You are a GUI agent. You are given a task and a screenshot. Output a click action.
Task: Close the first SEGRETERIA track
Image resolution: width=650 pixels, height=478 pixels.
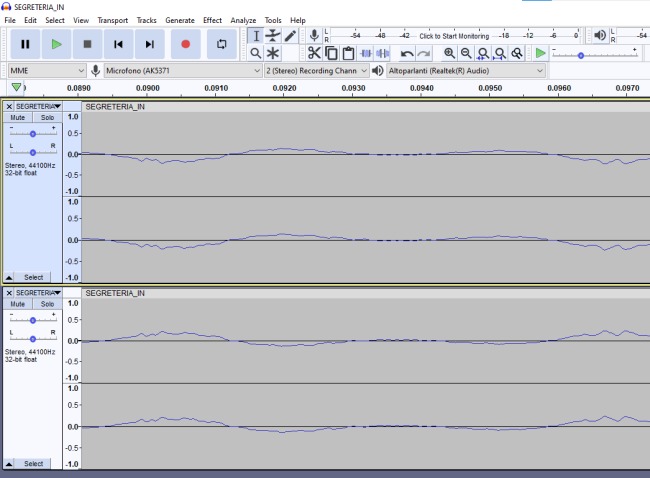tap(9, 107)
